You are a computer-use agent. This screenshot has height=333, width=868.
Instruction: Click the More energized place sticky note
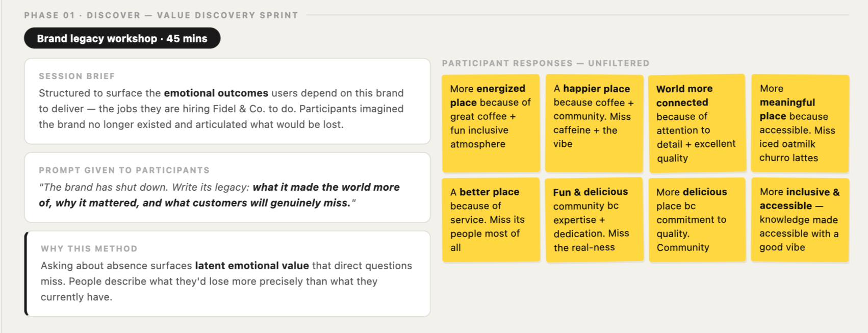coord(491,123)
